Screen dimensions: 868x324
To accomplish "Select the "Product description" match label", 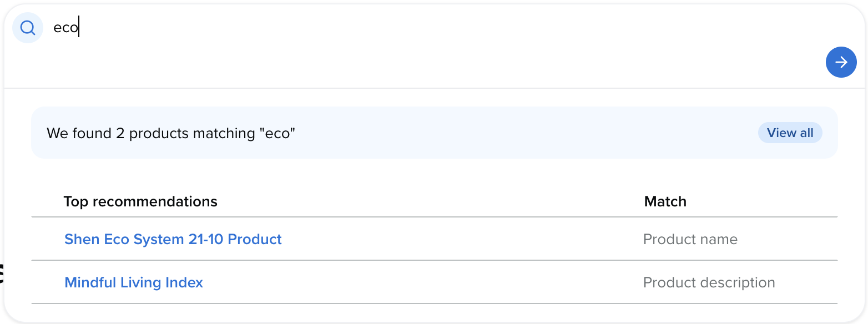I will 709,282.
